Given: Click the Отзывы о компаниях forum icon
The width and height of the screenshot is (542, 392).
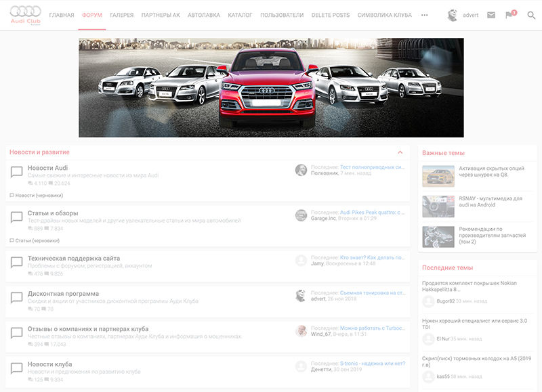Looking at the screenshot, I should [16, 332].
